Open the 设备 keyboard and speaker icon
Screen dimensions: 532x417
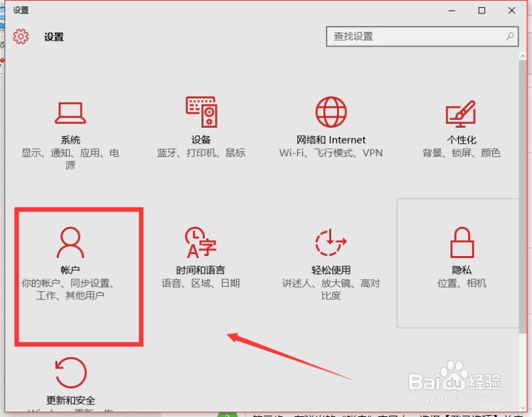(x=201, y=112)
